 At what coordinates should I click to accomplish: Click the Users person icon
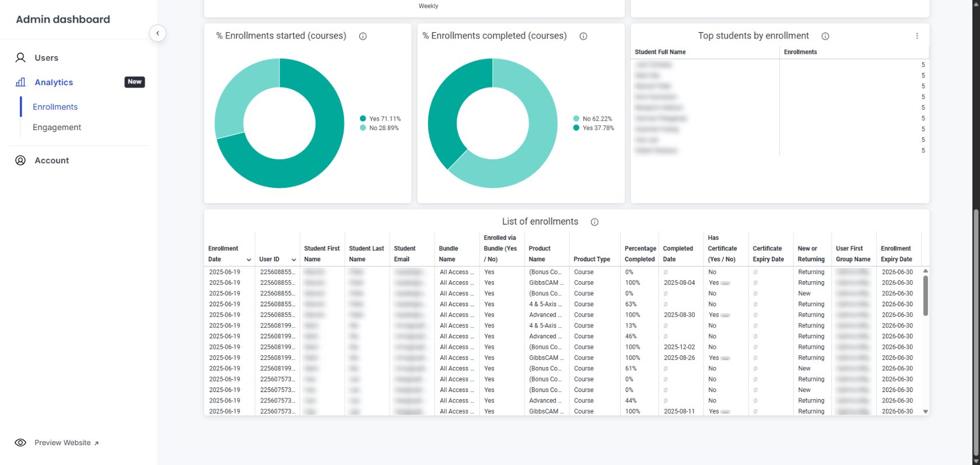20,58
